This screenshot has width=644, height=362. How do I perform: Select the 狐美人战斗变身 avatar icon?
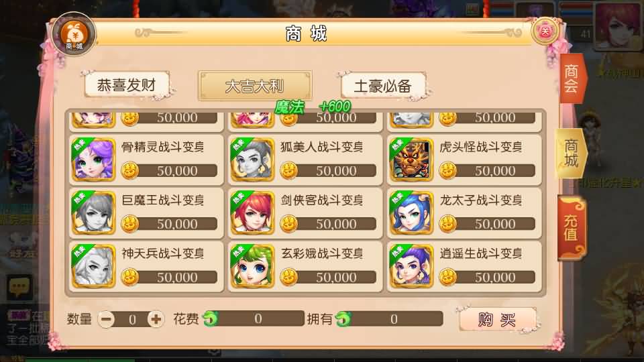tap(252, 160)
